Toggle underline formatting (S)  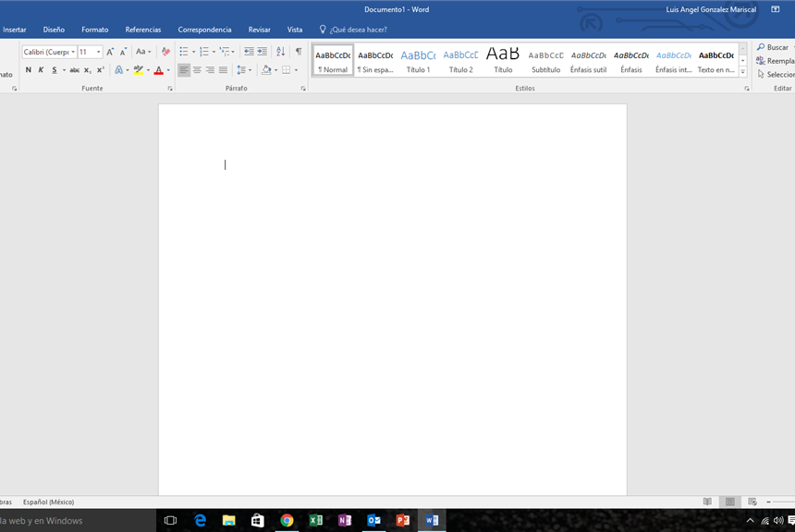pos(55,70)
